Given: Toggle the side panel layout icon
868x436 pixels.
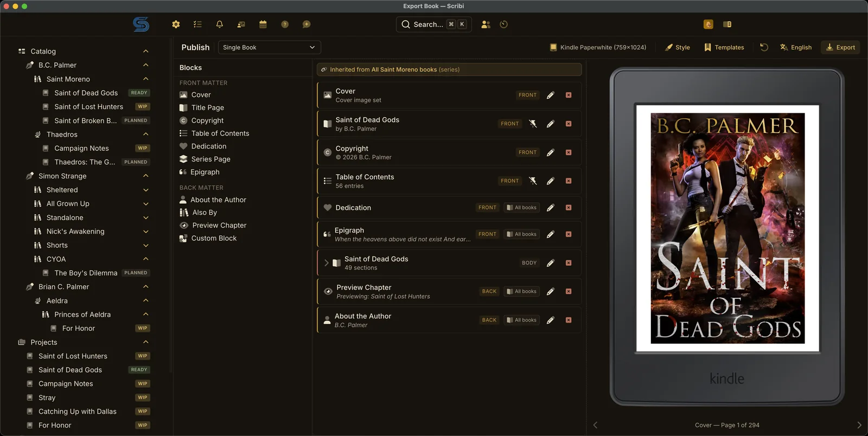Looking at the screenshot, I should [727, 24].
